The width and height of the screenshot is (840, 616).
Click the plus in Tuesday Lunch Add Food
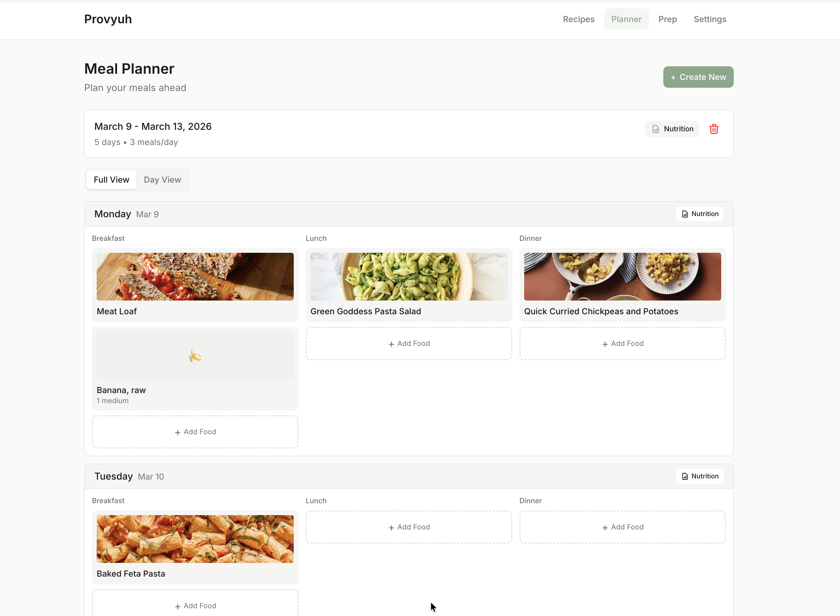(391, 528)
